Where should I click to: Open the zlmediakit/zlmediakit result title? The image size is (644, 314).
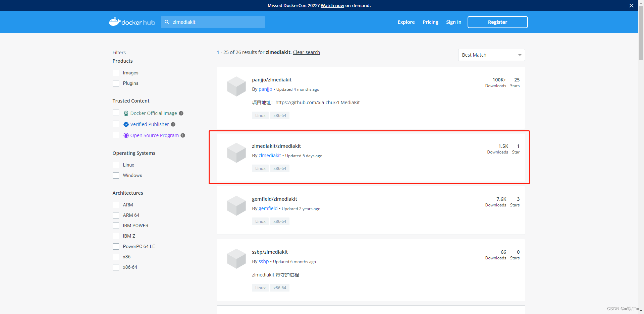pyautogui.click(x=276, y=146)
